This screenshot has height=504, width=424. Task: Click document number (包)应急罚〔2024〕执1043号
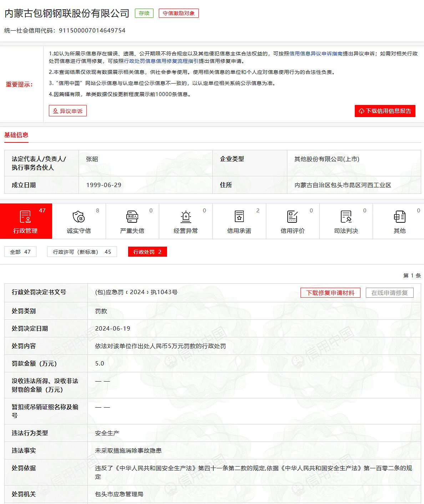tap(136, 292)
